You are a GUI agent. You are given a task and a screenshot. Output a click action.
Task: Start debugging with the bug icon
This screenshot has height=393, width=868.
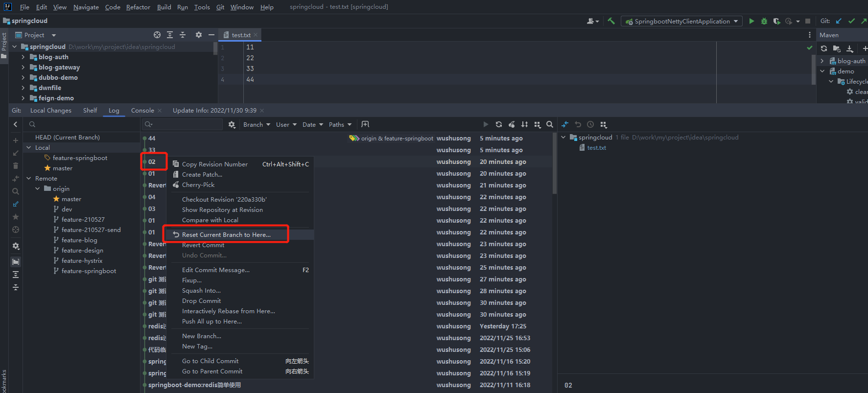(764, 21)
